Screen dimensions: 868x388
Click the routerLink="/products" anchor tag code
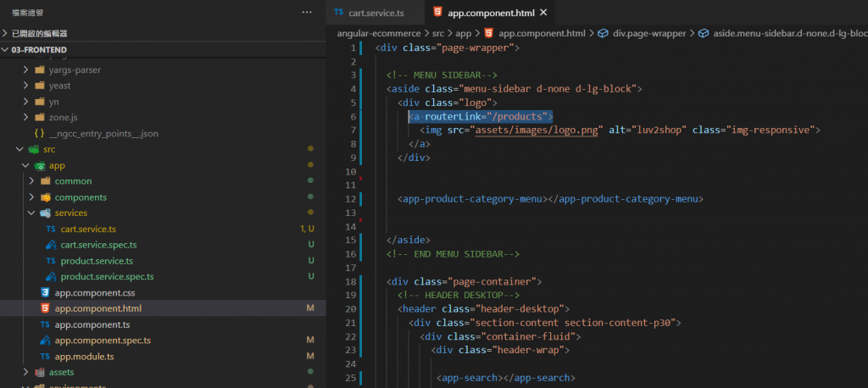click(x=481, y=116)
